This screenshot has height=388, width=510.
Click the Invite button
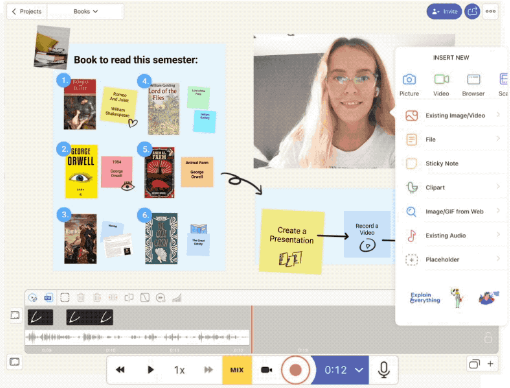[x=444, y=11]
